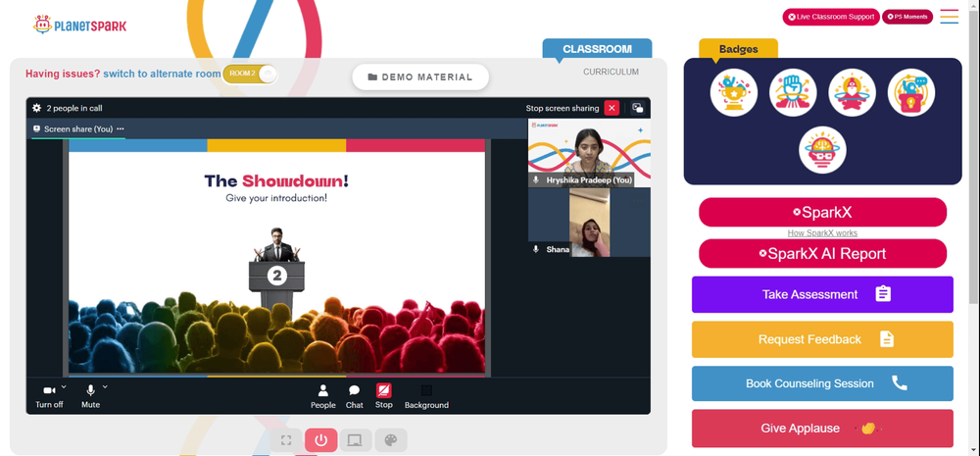Open call settings gear icon
This screenshot has height=456, width=980.
(37, 108)
